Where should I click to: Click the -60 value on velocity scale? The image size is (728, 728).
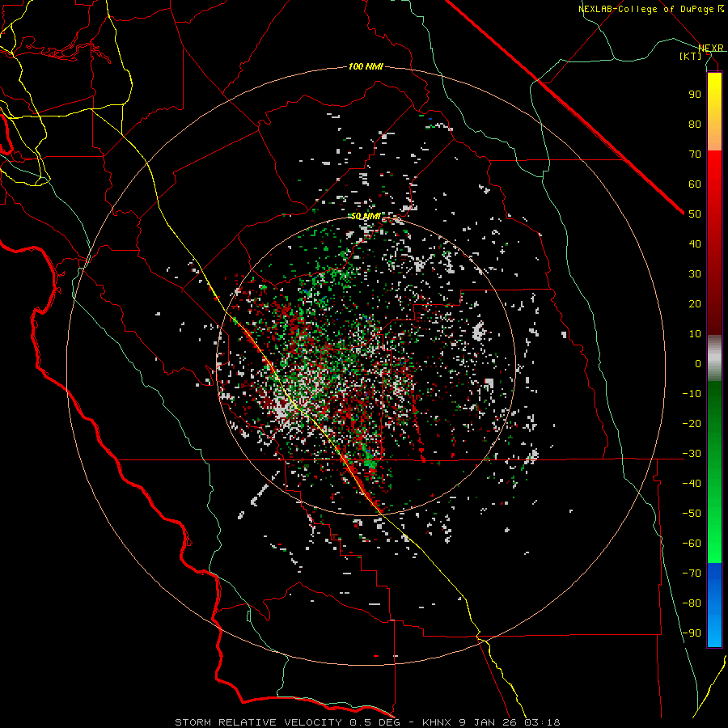[692, 544]
